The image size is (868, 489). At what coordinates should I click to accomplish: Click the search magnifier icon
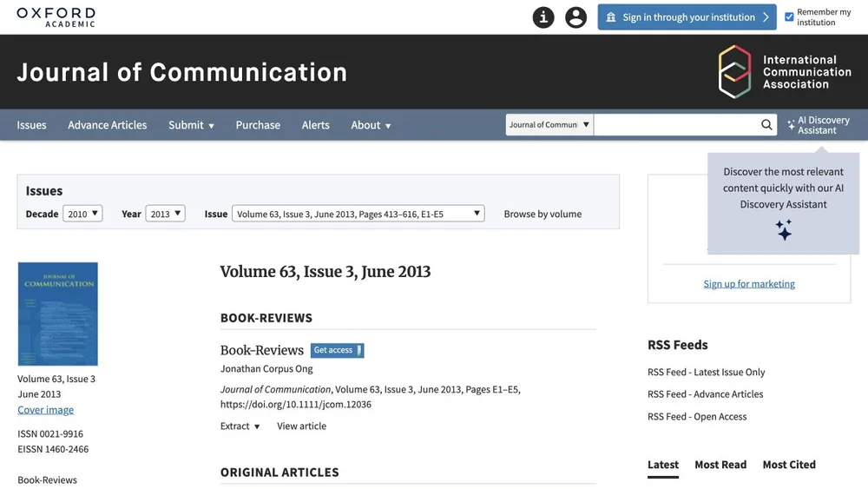766,124
